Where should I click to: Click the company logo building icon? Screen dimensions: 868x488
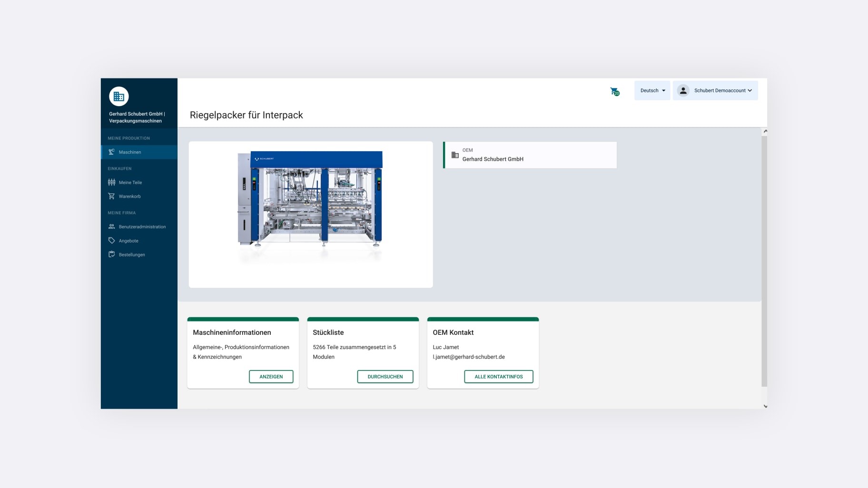(119, 97)
